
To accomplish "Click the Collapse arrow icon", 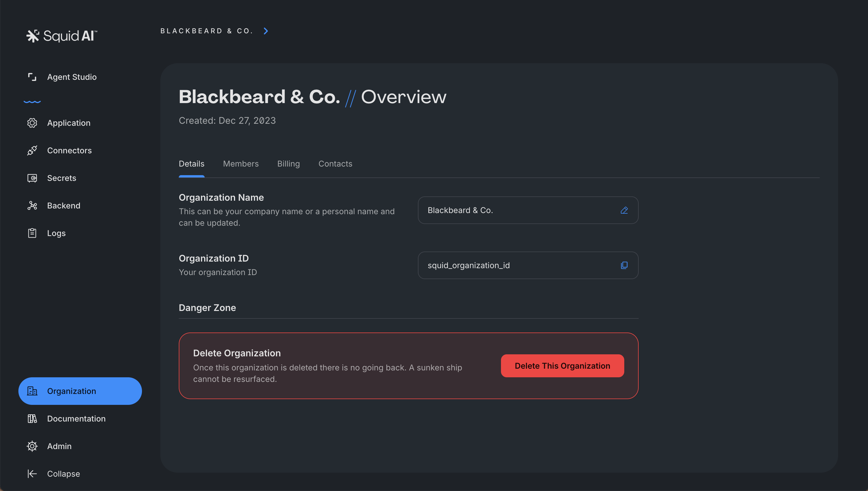I will [x=32, y=474].
